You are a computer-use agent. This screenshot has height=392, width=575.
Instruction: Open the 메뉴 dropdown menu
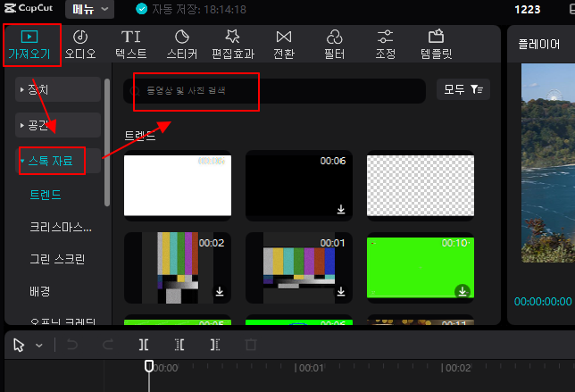point(90,9)
